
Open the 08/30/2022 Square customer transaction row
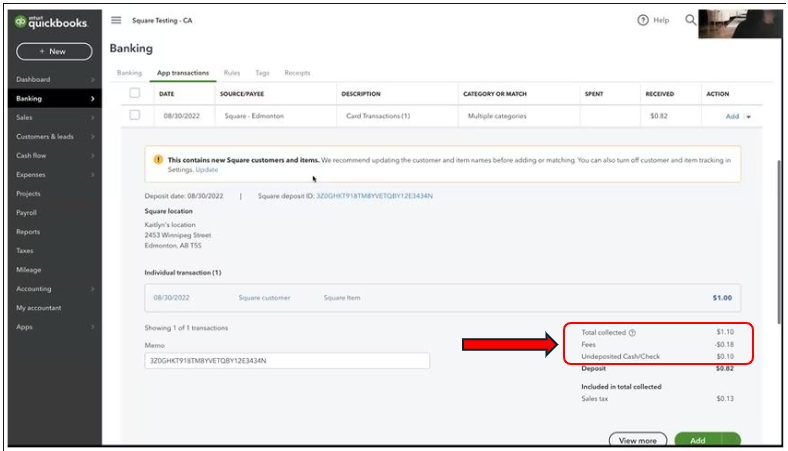pos(443,298)
